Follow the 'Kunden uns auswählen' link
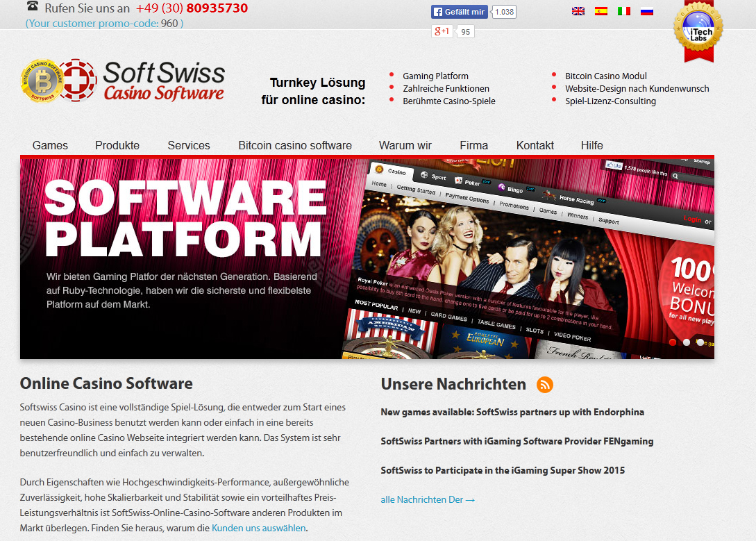 [258, 528]
